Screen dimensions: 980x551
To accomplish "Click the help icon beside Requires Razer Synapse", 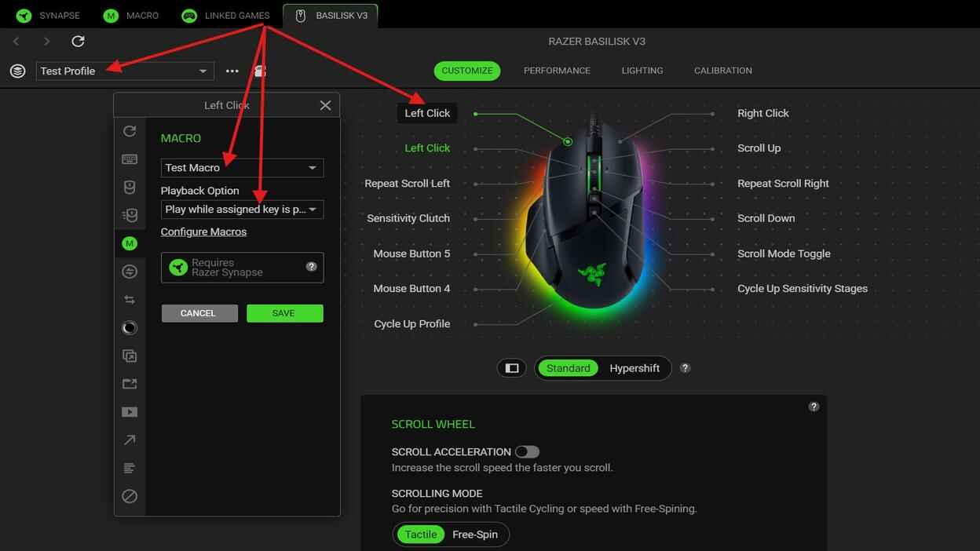I will pyautogui.click(x=311, y=267).
